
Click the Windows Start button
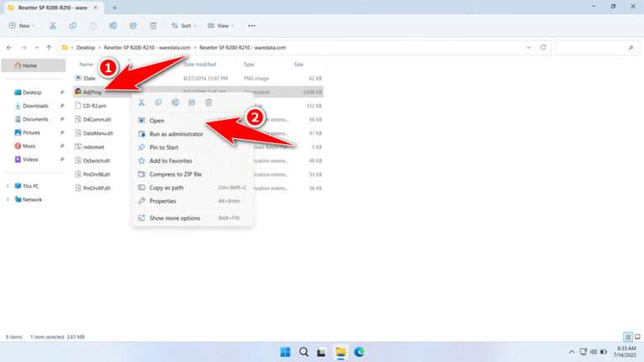click(285, 352)
